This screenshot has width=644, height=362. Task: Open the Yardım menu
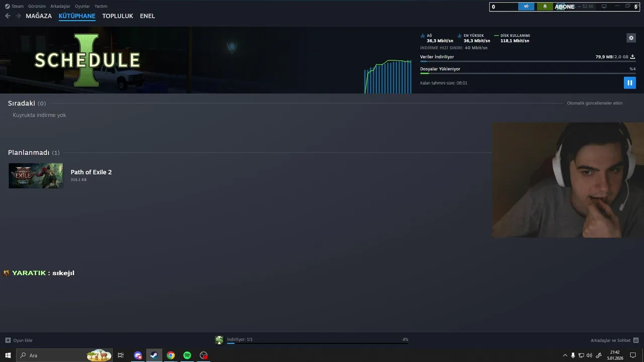click(x=101, y=6)
